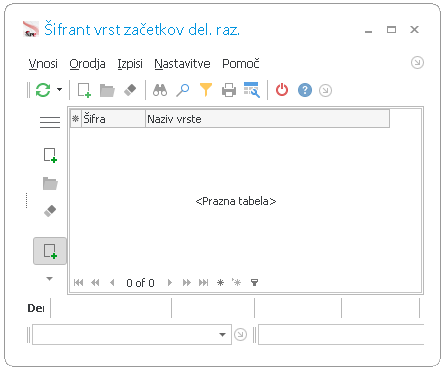This screenshot has height=372, width=445.
Task: Click the sidebar eraser delete icon
Action: (x=50, y=211)
